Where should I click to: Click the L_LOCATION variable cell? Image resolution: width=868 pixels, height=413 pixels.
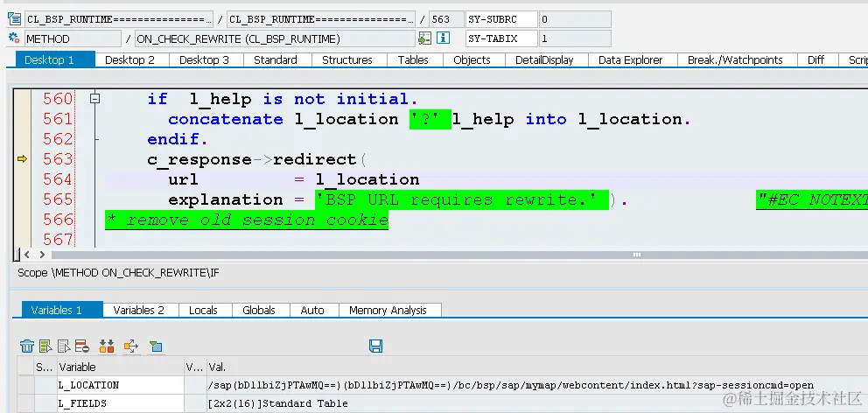pyautogui.click(x=120, y=385)
